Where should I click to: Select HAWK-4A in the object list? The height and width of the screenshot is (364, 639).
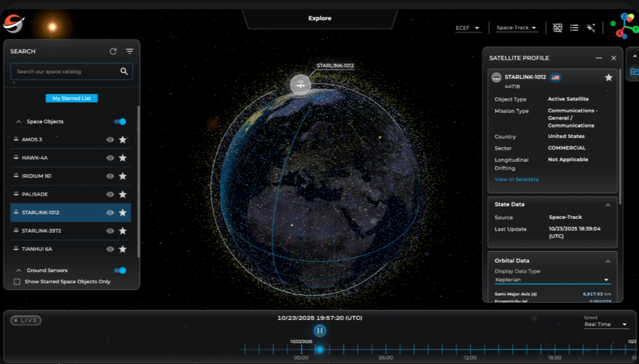pos(70,158)
